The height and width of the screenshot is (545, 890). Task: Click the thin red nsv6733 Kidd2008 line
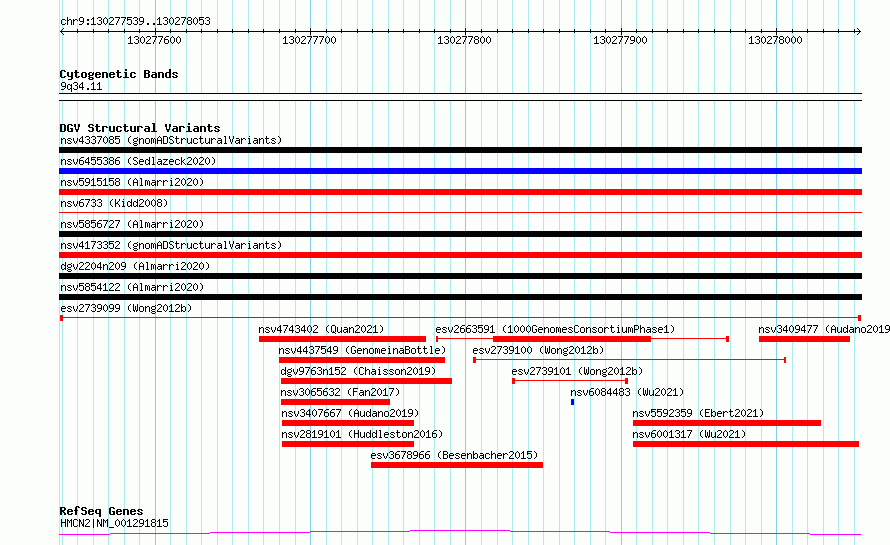coord(460,213)
